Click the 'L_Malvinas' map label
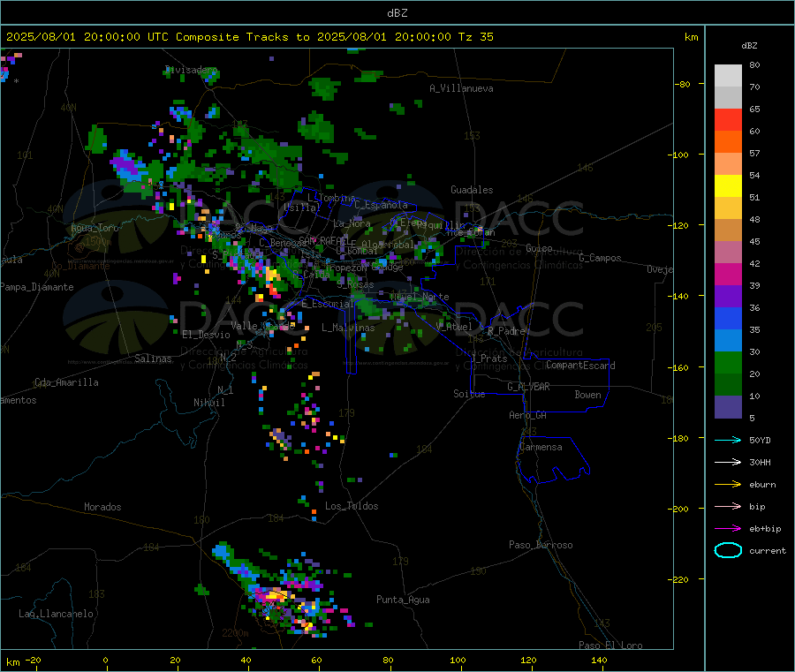795x672 pixels. (348, 328)
